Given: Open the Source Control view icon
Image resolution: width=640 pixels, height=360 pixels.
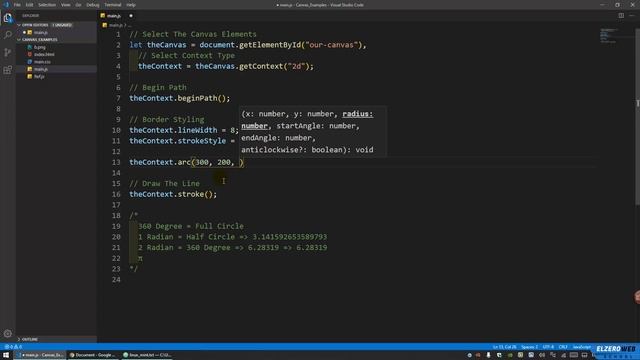Looking at the screenshot, I should [8, 52].
